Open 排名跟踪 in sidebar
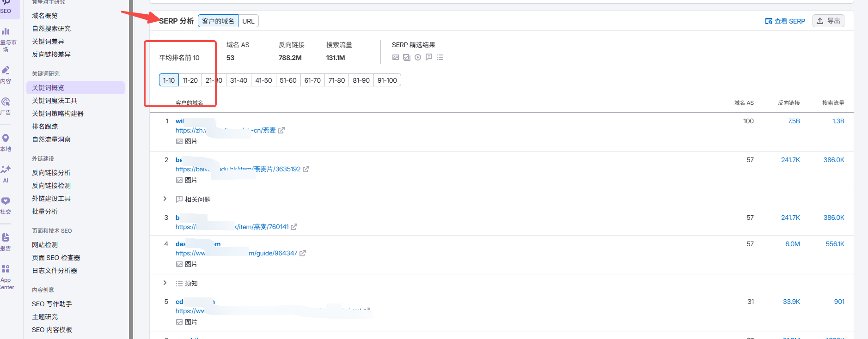868x339 pixels. click(x=45, y=127)
